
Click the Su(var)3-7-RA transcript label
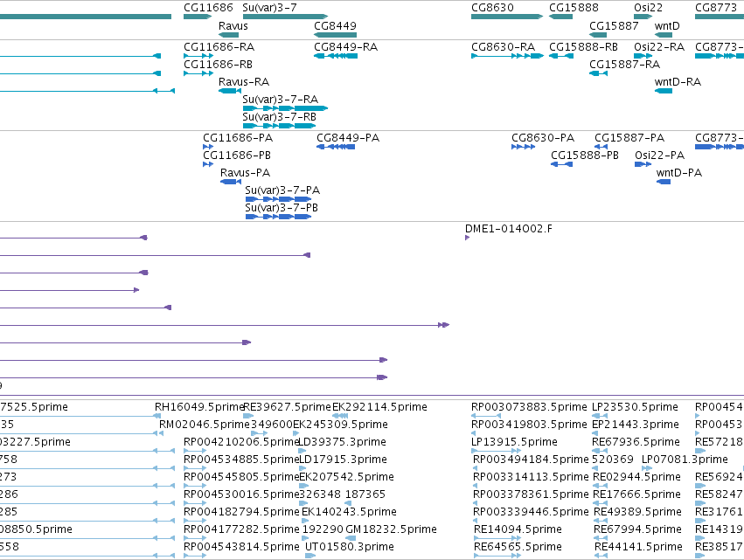(x=281, y=99)
